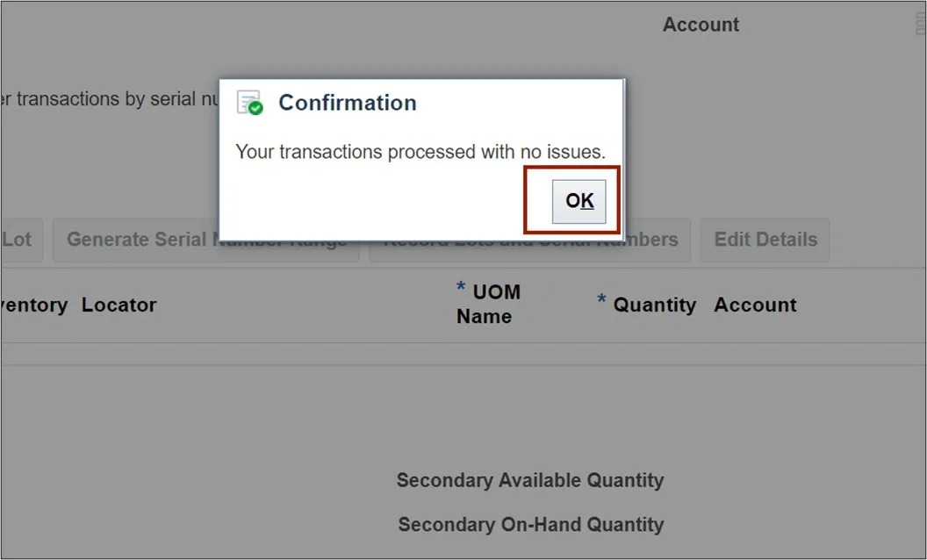Click the Secondary On-Hand Quantity label

click(x=530, y=525)
